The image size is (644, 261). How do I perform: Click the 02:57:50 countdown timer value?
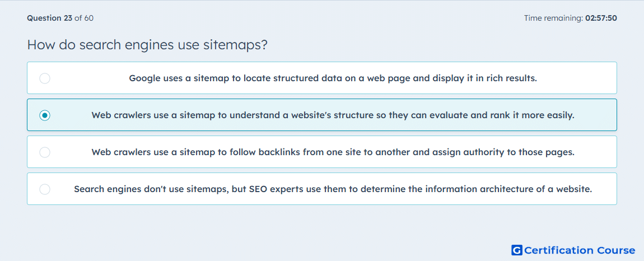coord(601,18)
